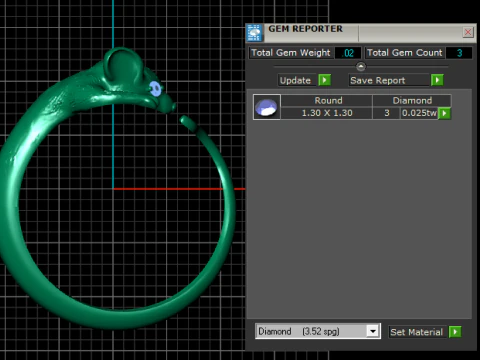The image size is (480, 360).
Task: Click the Total Gem Weight value .02
Action: point(348,53)
